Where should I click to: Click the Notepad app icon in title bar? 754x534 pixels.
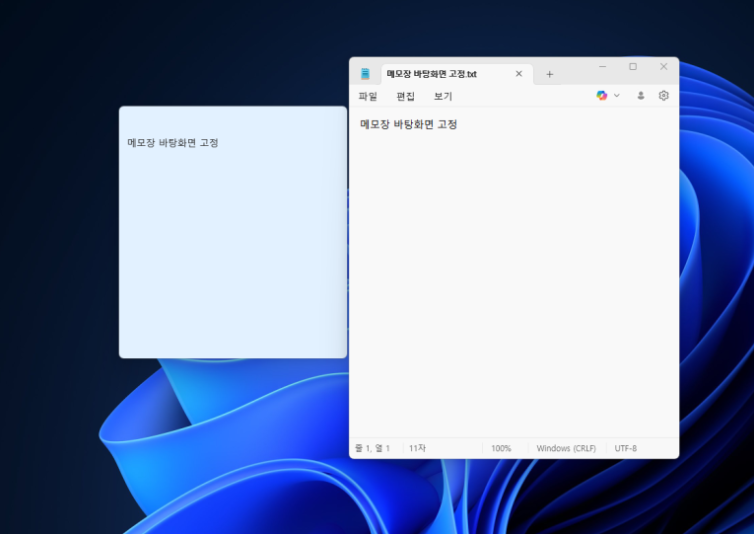point(365,74)
